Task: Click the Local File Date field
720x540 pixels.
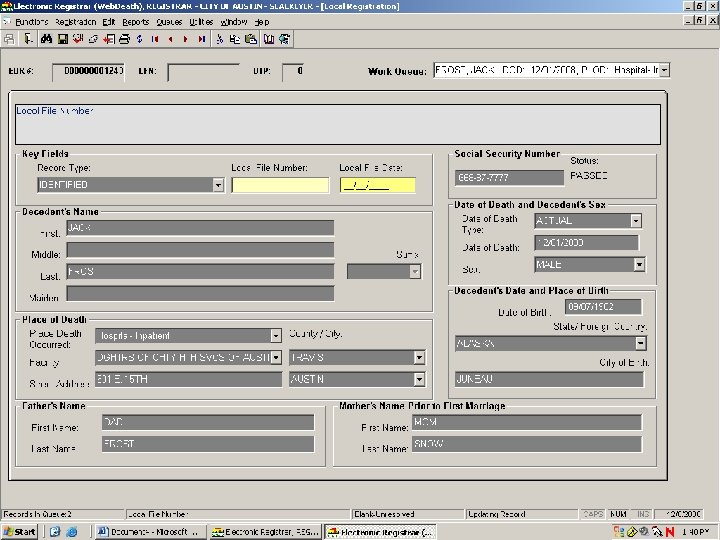Action: [378, 185]
